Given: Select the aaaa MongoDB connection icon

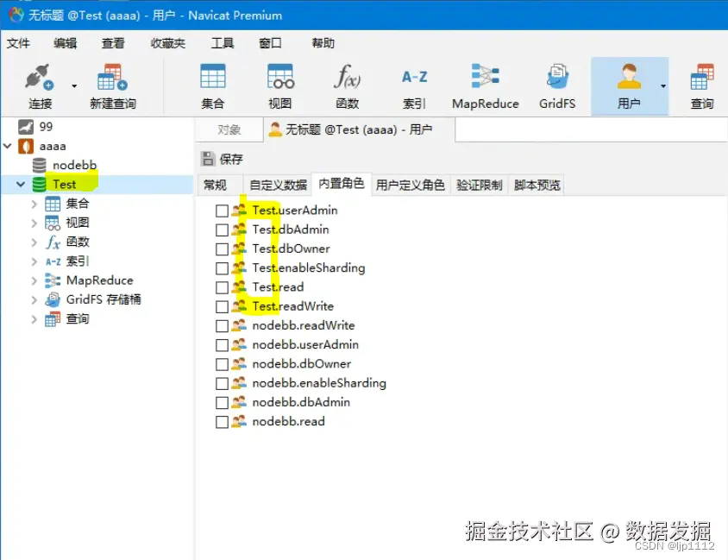Looking at the screenshot, I should coord(26,147).
